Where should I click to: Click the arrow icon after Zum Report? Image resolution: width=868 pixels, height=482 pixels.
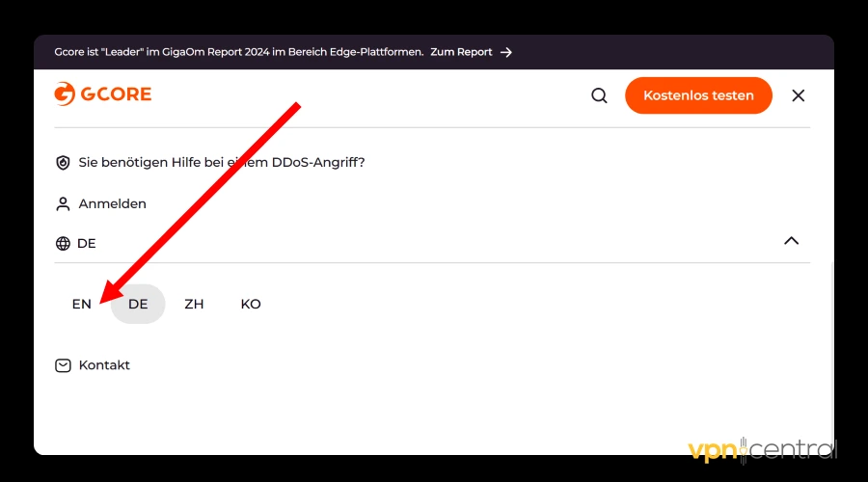506,52
